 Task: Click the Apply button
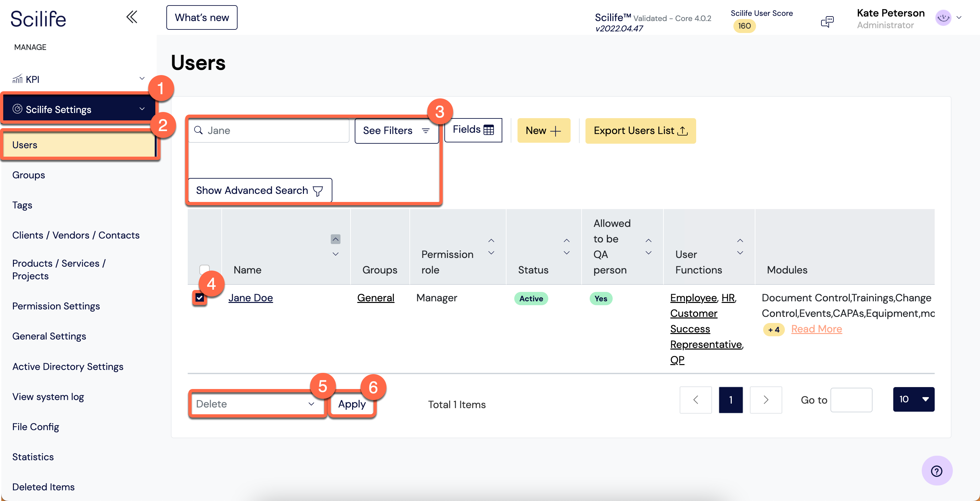pyautogui.click(x=352, y=404)
